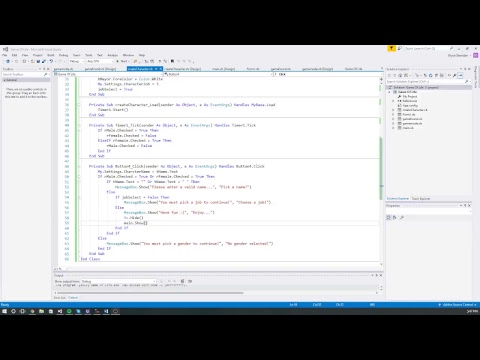Switch to the Form1.vb tab

[x=253, y=69]
